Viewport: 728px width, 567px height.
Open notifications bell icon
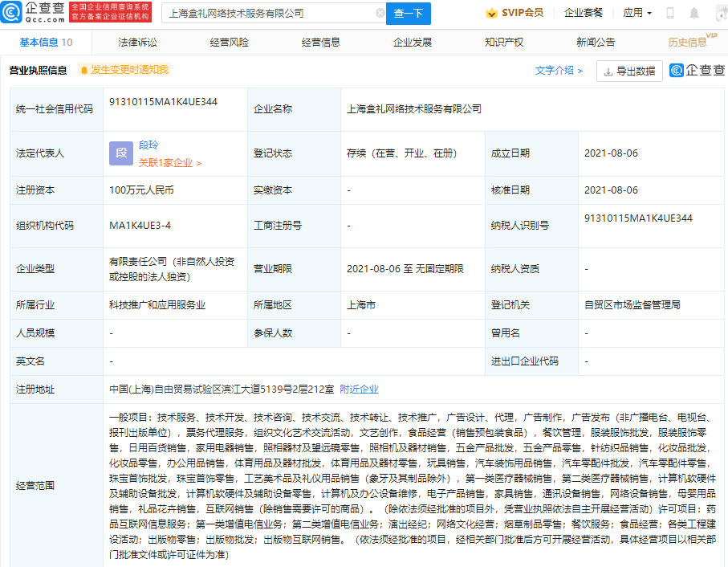coord(694,13)
